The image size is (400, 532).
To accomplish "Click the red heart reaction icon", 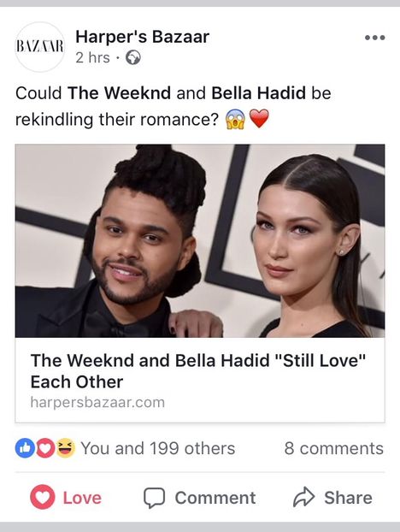I will 45,448.
